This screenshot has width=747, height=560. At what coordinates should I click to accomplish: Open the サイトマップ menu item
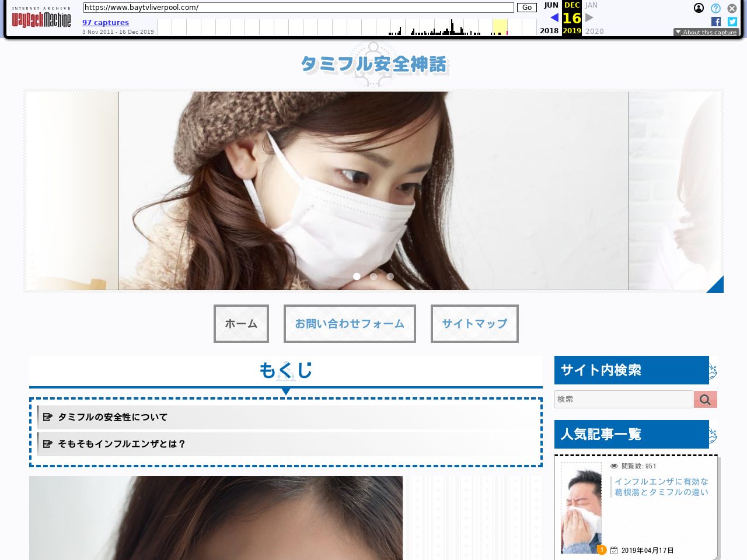coord(474,324)
